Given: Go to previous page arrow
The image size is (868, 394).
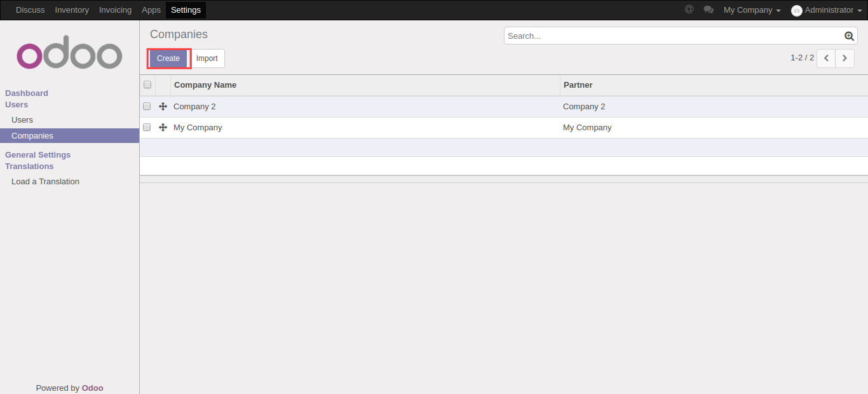Looking at the screenshot, I should pyautogui.click(x=826, y=58).
